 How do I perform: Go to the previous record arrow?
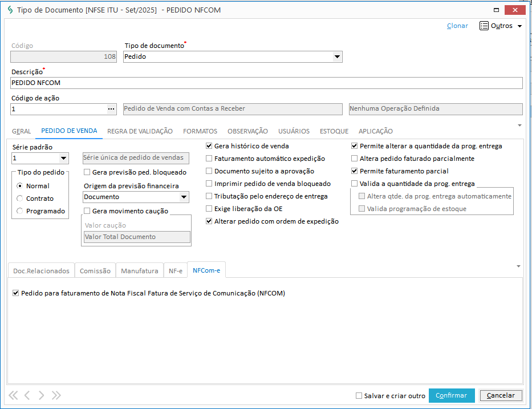(x=27, y=395)
